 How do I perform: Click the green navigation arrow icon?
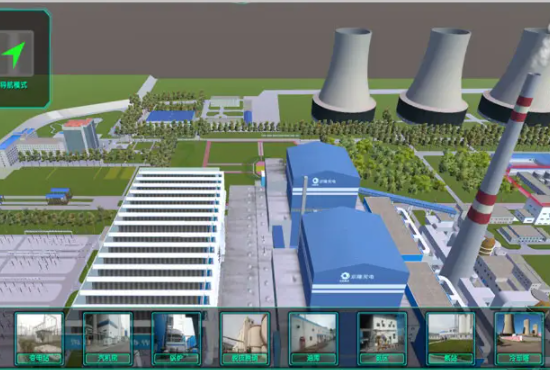tap(14, 54)
